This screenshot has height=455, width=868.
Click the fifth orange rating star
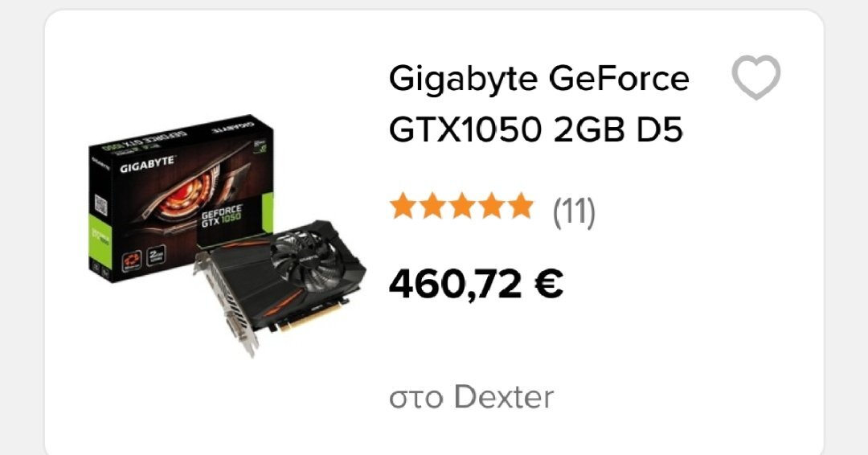520,207
